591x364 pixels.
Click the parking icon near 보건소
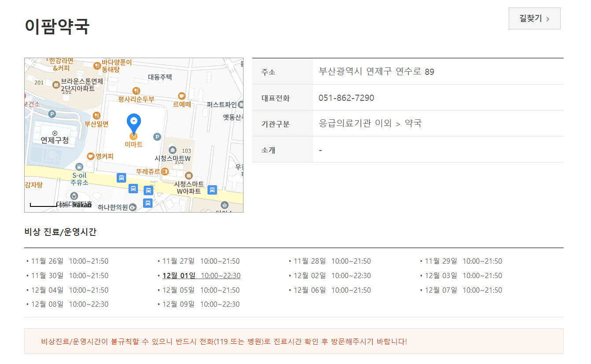pyautogui.click(x=52, y=114)
